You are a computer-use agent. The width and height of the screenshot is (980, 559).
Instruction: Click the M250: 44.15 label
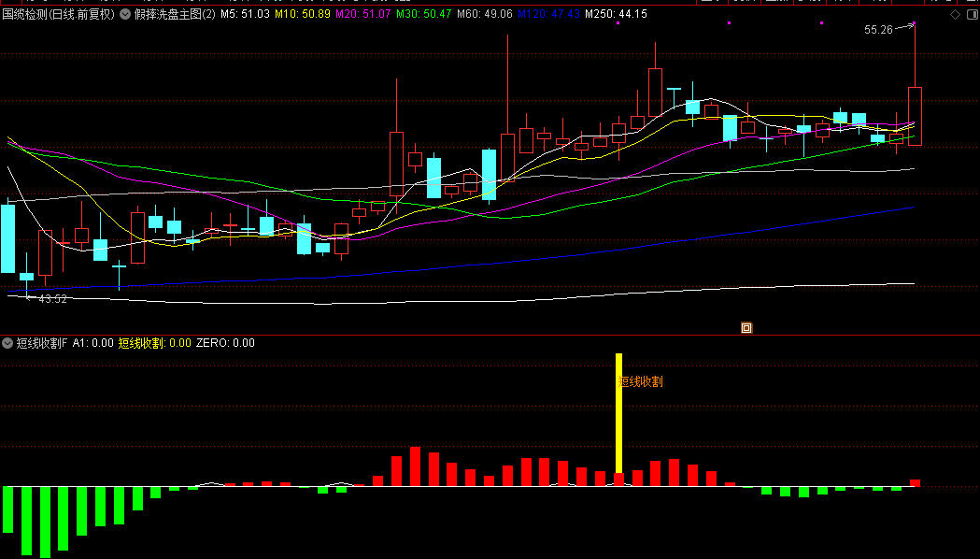pos(617,14)
